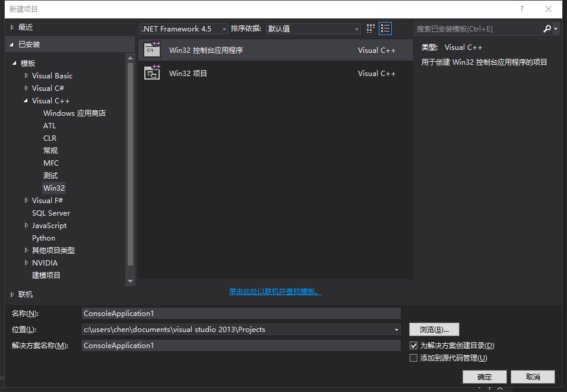Click the tree scrollbar up arrow
Screen dimensions: 567x392
point(131,58)
